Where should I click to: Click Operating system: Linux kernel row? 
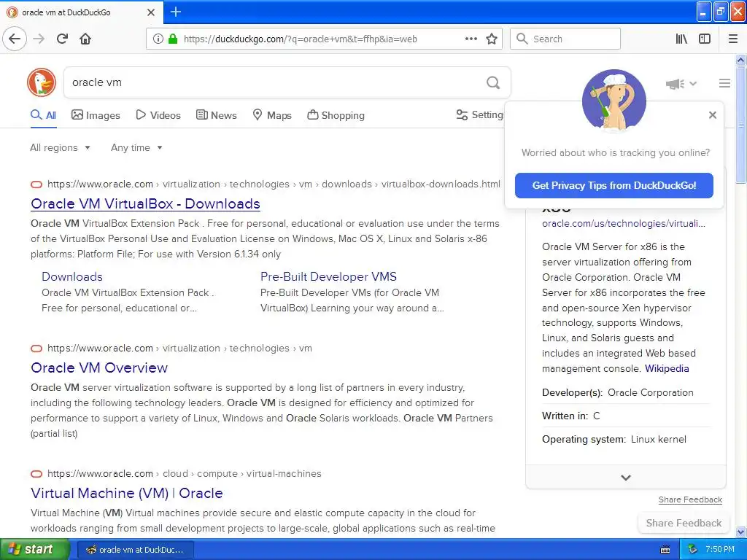tap(625, 439)
